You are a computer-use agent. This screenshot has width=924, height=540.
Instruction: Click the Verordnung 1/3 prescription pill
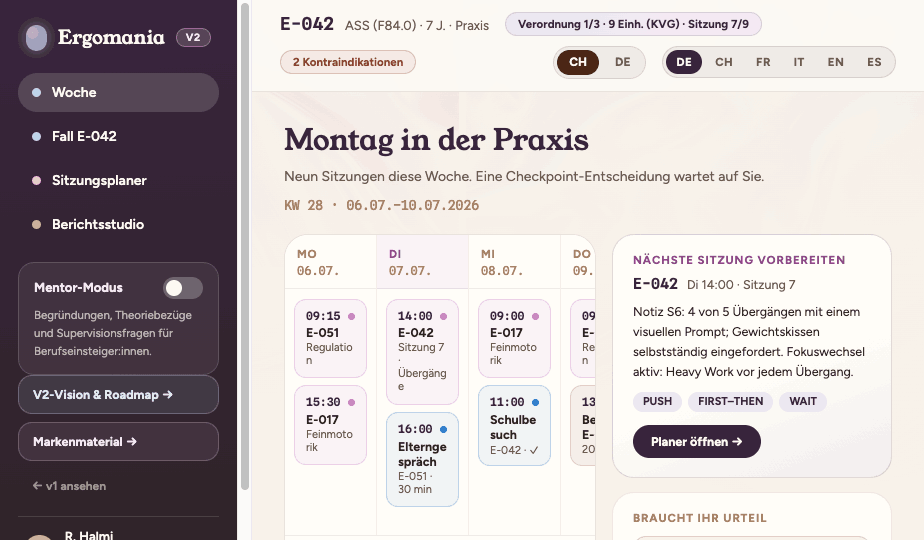tap(633, 24)
